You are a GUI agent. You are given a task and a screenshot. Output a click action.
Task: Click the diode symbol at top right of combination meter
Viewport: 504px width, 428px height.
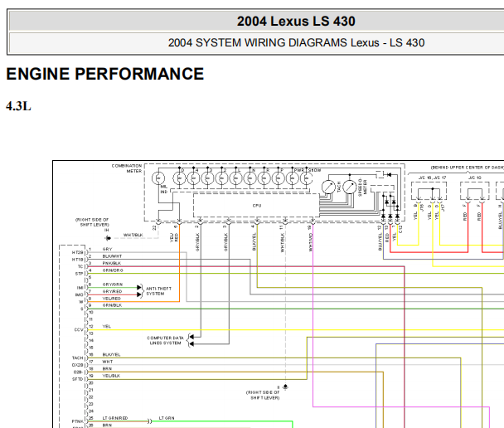click(389, 175)
